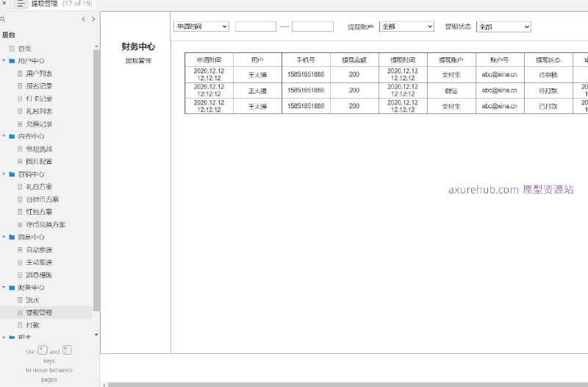Click the 账户号 column header

pyautogui.click(x=500, y=60)
